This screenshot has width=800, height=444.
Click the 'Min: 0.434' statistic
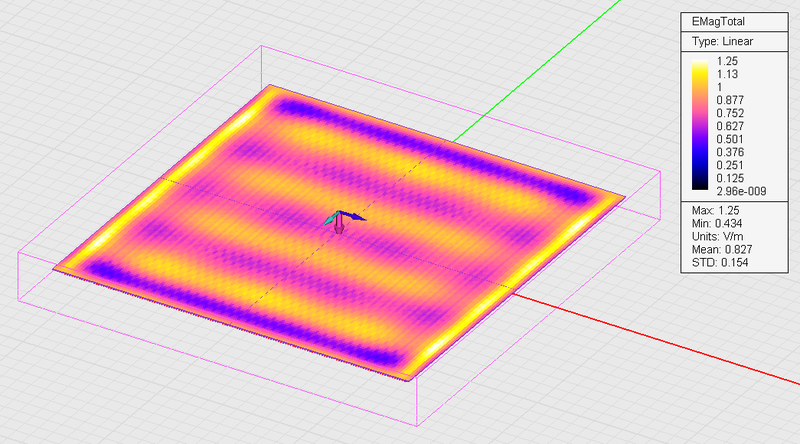click(x=717, y=224)
